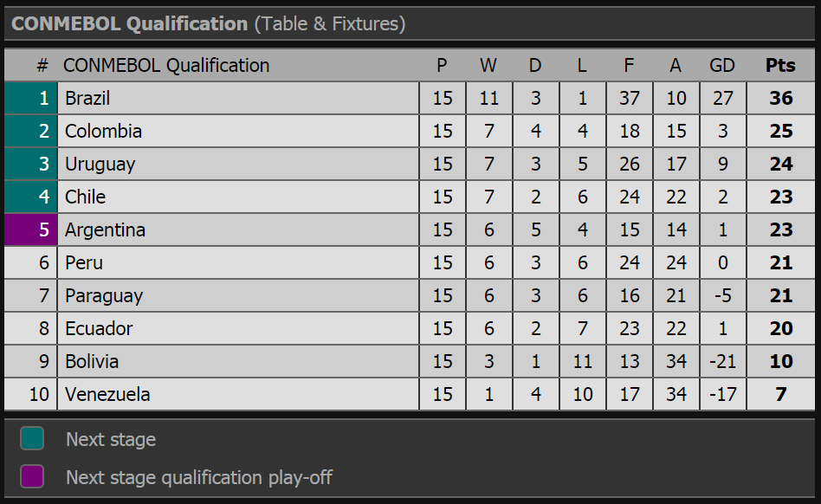Open the Argentina team entry

(x=106, y=230)
